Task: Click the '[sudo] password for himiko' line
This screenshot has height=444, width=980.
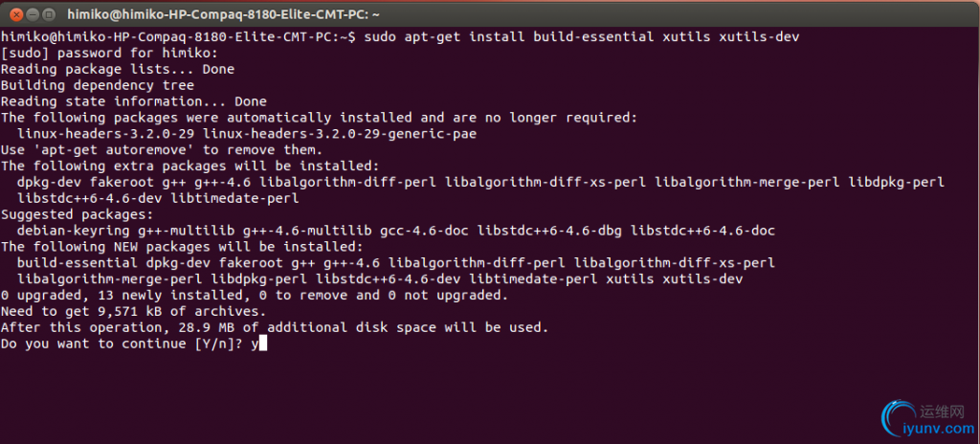Action: tap(109, 53)
